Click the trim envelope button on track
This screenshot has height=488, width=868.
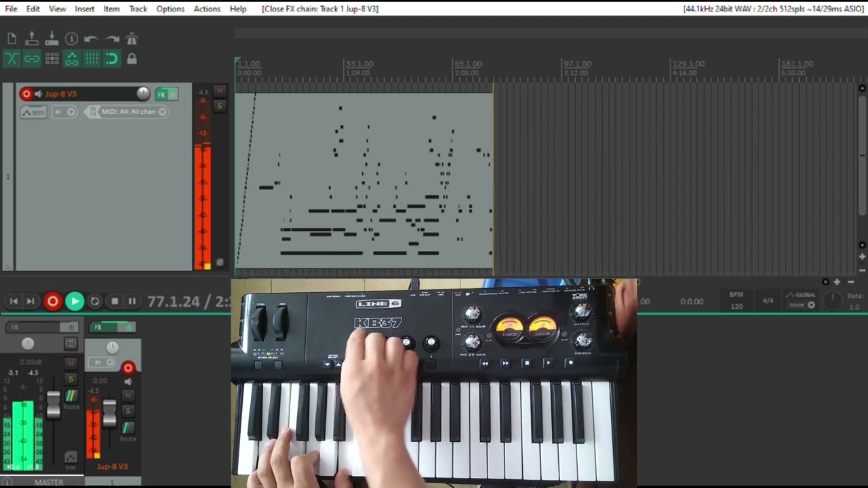click(x=33, y=112)
